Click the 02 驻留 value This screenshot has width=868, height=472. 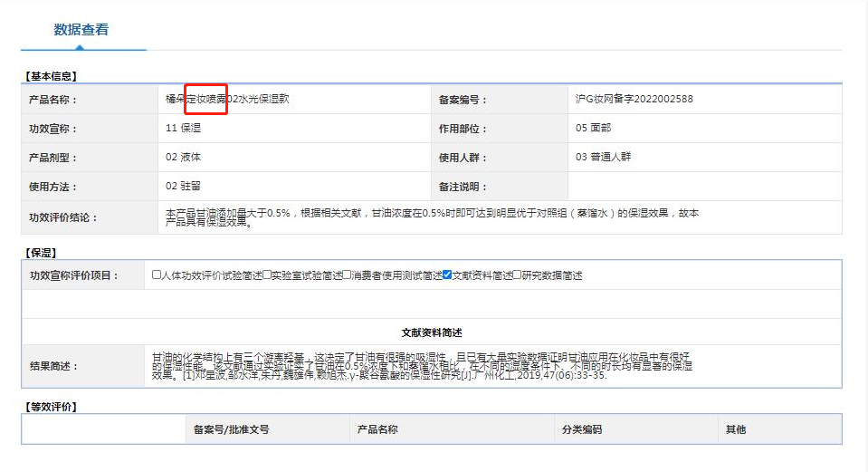click(x=183, y=186)
